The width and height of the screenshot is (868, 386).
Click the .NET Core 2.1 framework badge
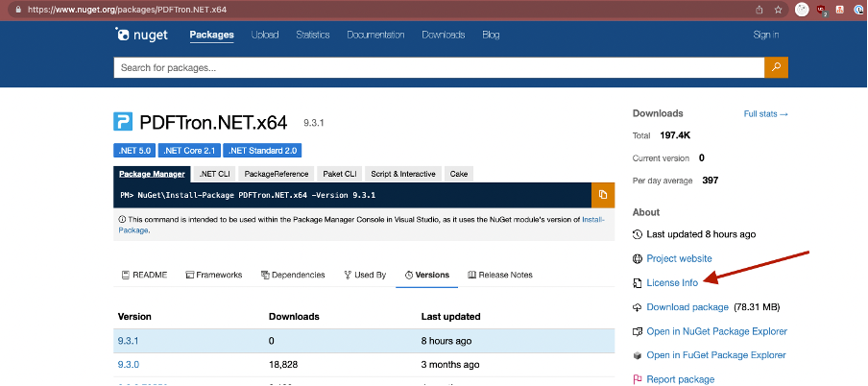[x=189, y=151]
